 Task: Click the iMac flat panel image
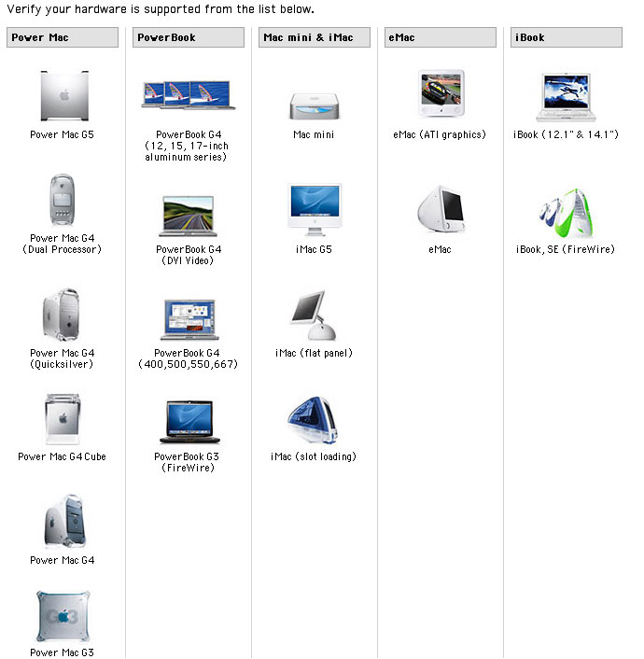point(314,315)
